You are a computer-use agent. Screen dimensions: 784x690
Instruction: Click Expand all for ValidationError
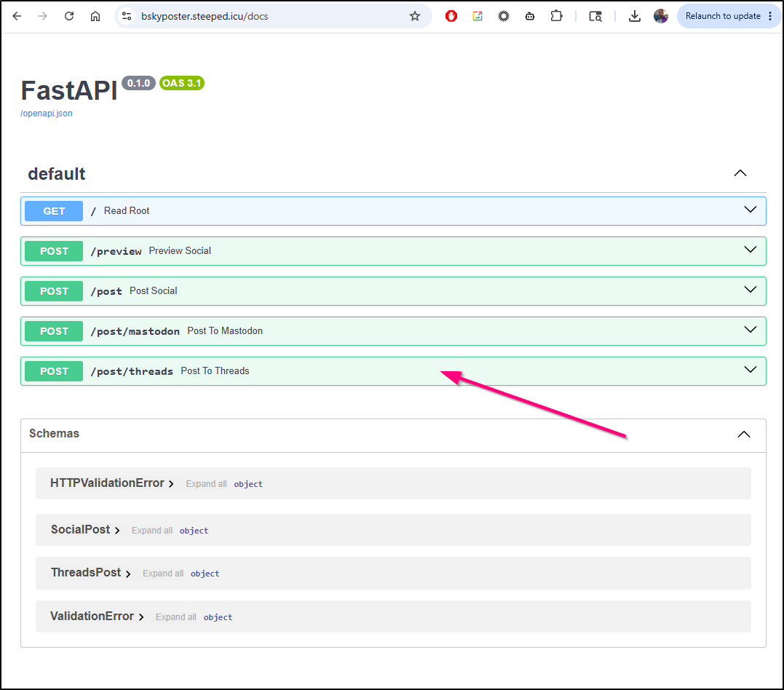click(x=176, y=616)
